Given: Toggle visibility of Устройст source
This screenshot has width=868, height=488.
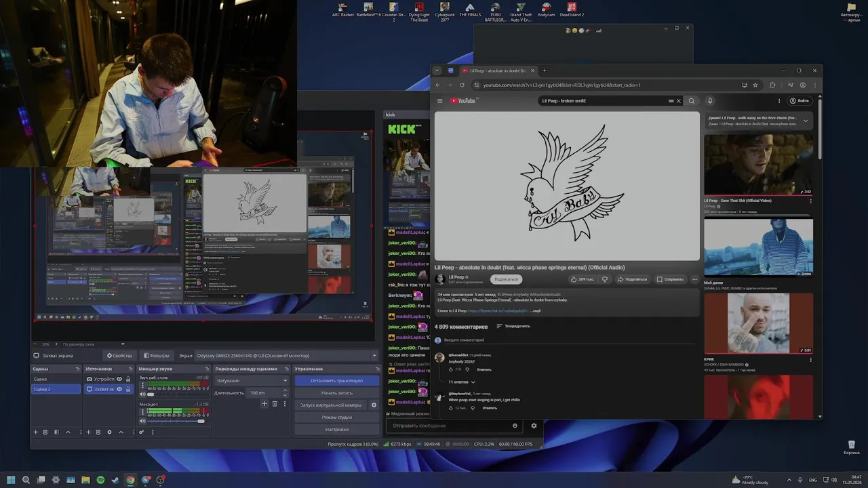Looking at the screenshot, I should [119, 379].
